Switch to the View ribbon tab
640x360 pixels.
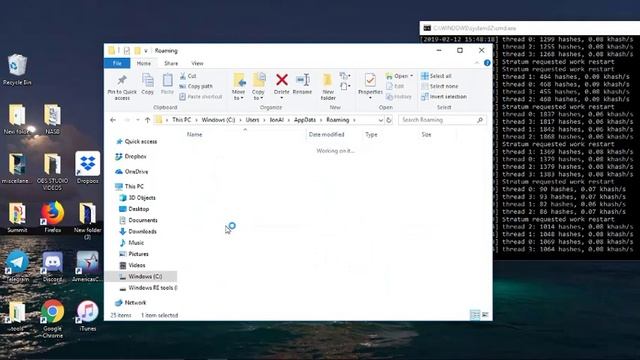click(197, 63)
